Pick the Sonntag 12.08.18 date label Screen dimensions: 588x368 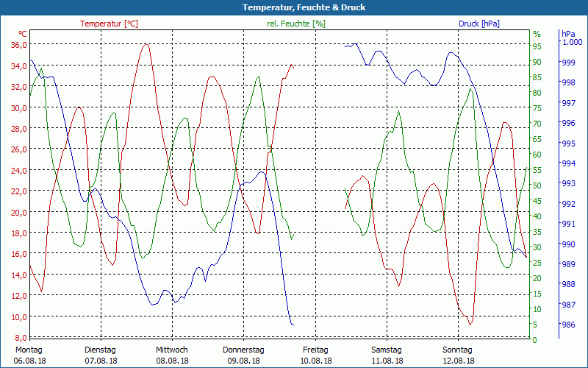(x=458, y=355)
